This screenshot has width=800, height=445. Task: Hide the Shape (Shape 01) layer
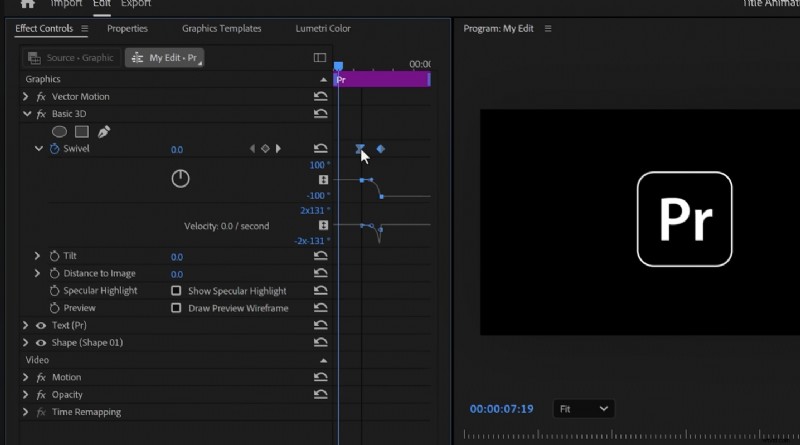coord(41,342)
